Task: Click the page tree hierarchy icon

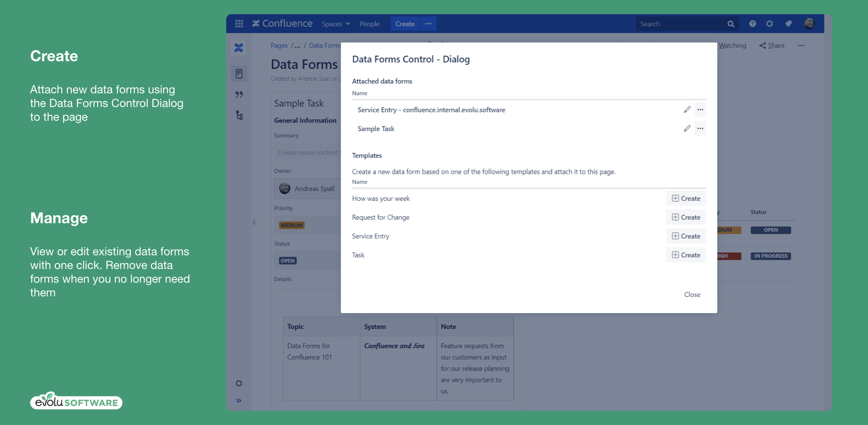Action: pyautogui.click(x=239, y=115)
